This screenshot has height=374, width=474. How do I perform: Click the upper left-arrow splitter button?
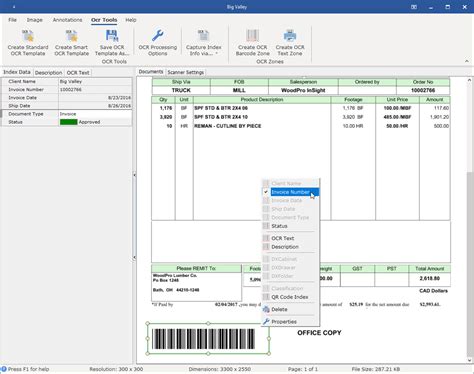click(134, 175)
